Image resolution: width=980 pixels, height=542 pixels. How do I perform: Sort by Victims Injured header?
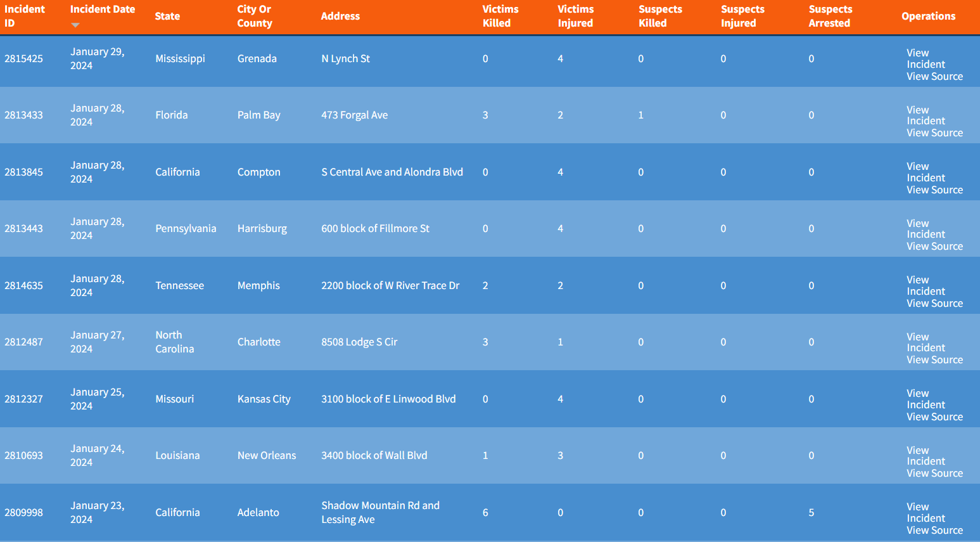(x=576, y=16)
